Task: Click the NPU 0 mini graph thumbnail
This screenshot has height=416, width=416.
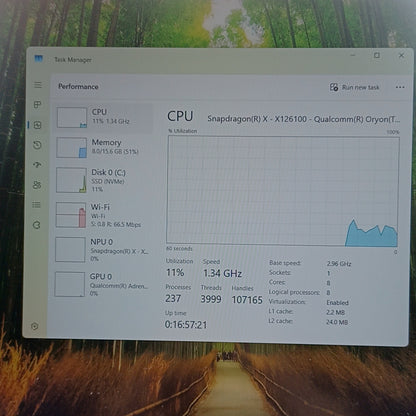Action: point(70,249)
